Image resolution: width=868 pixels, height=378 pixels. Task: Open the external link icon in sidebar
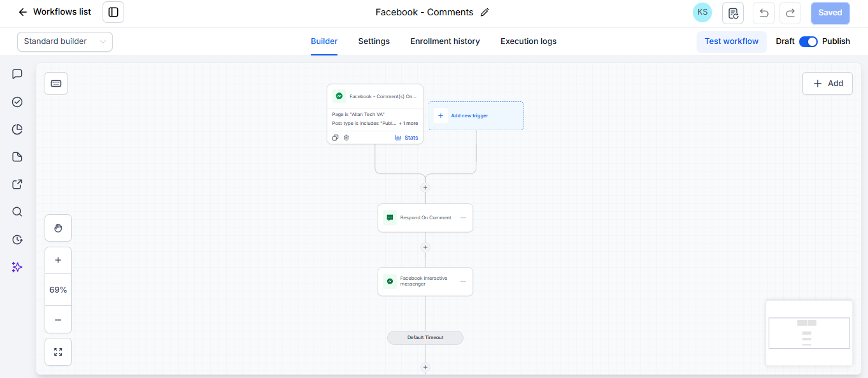click(17, 184)
